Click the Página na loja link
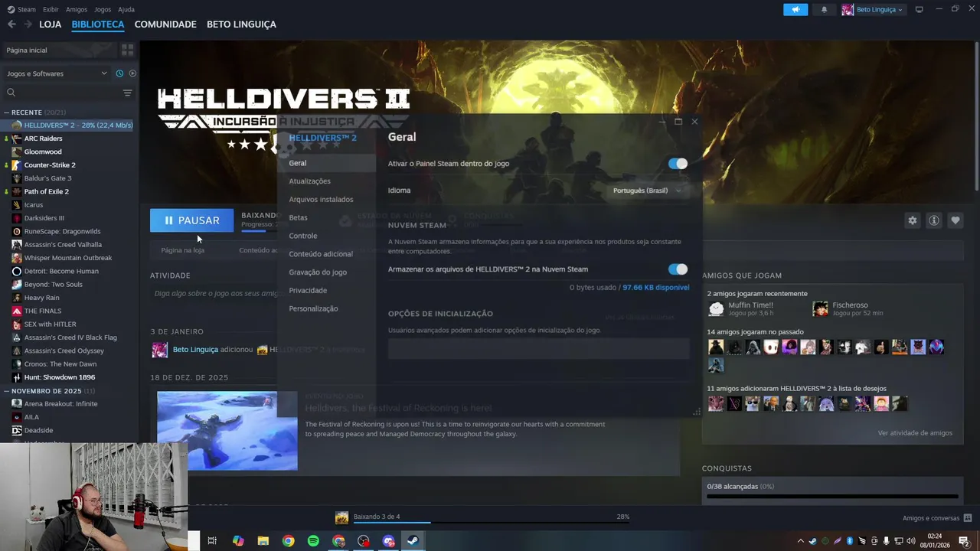980x551 pixels. (x=182, y=250)
